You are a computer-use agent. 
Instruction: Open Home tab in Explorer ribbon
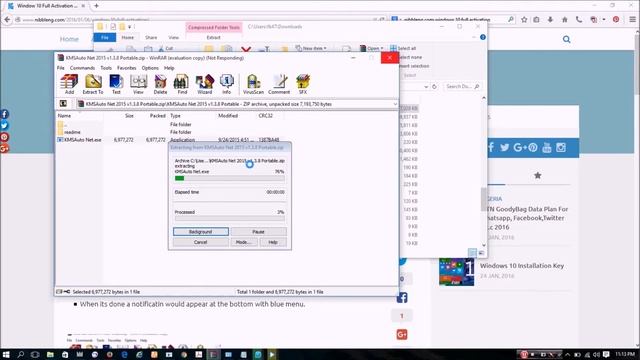tap(128, 38)
